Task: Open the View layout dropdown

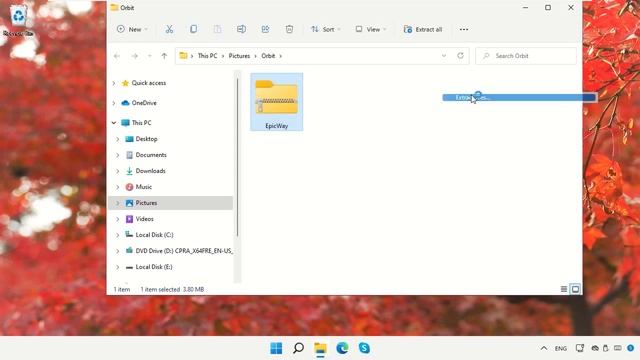Action: [x=370, y=29]
